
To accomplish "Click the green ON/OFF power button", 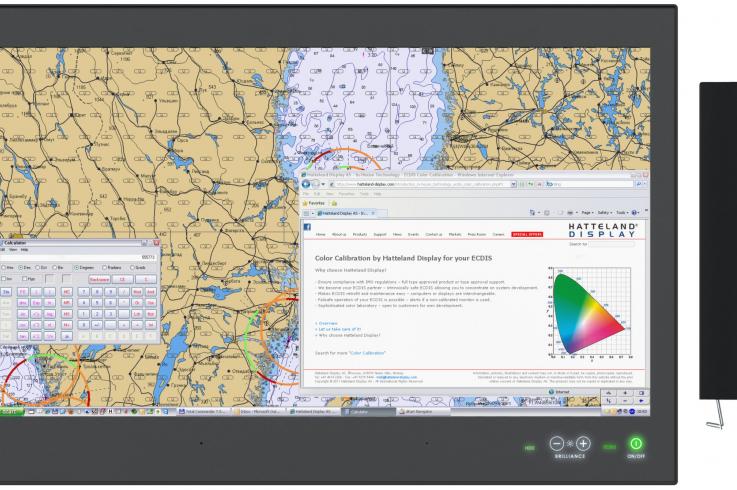I will (x=636, y=443).
